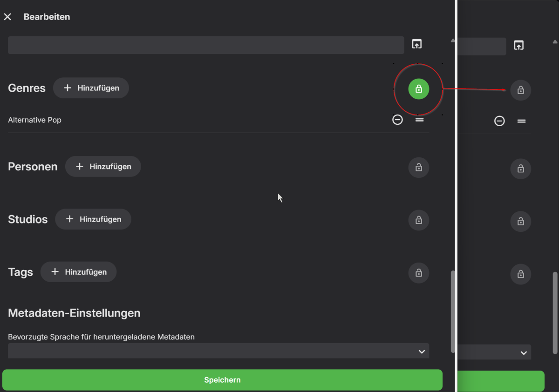Close the Bearbeiten dialog
The width and height of the screenshot is (559, 392).
click(x=7, y=16)
